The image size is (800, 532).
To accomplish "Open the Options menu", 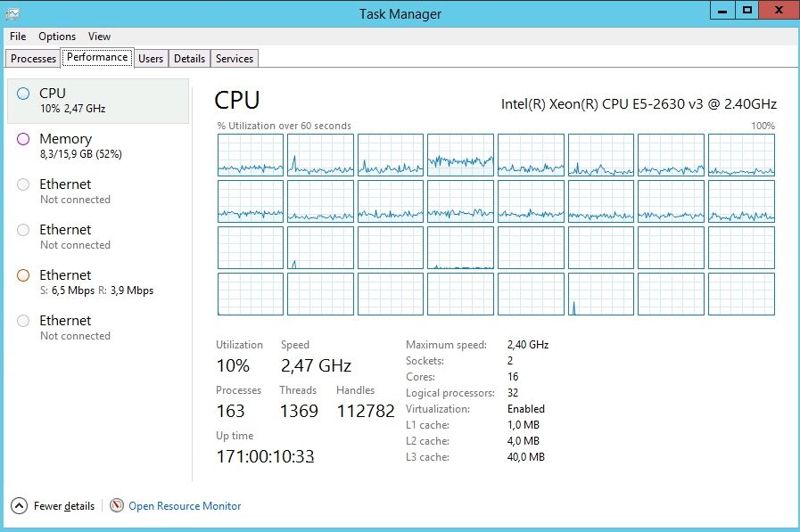I will click(56, 37).
